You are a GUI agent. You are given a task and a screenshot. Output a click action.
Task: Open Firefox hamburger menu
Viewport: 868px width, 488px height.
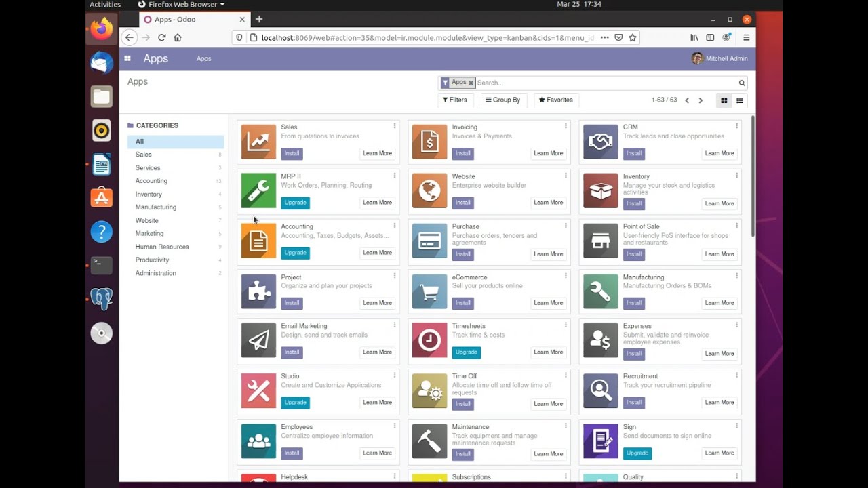coord(746,38)
